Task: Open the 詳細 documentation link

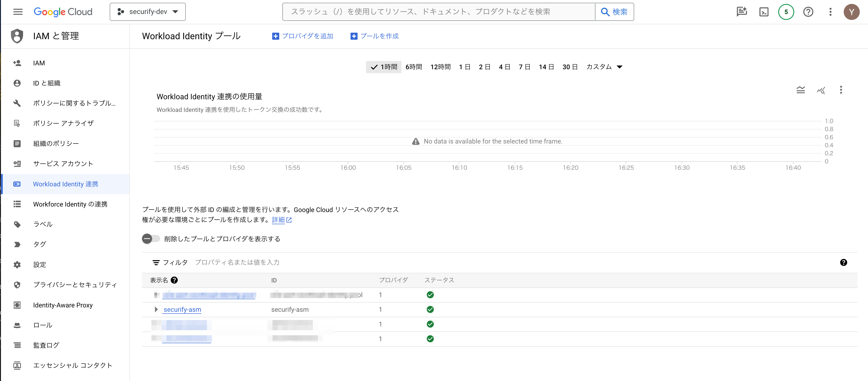Action: pos(281,220)
